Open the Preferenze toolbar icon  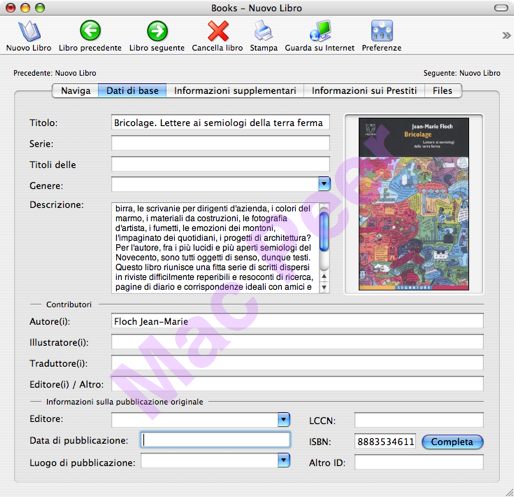click(x=382, y=31)
